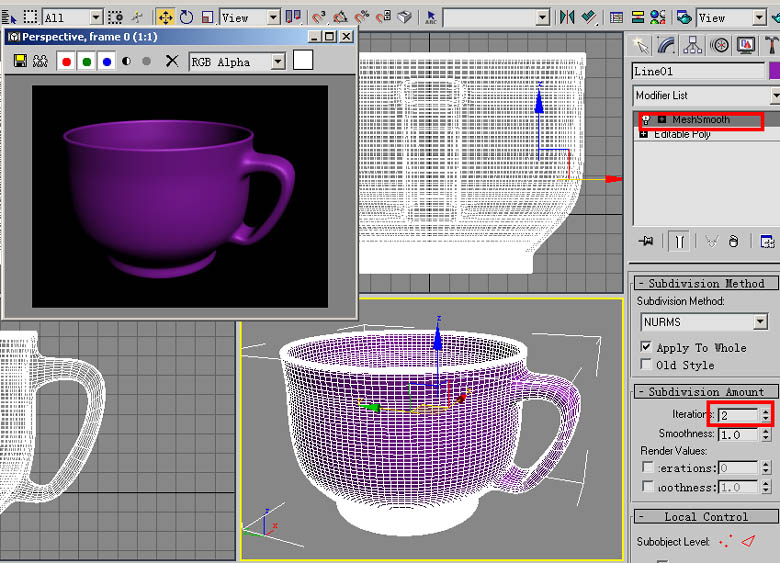Clear the render window with the X icon
This screenshot has width=780, height=563.
click(172, 61)
